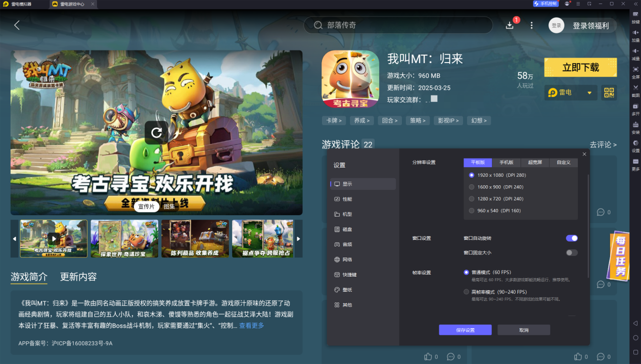The height and width of the screenshot is (364, 641).
Task: Open the 卡牌 > category tag
Action: click(334, 121)
